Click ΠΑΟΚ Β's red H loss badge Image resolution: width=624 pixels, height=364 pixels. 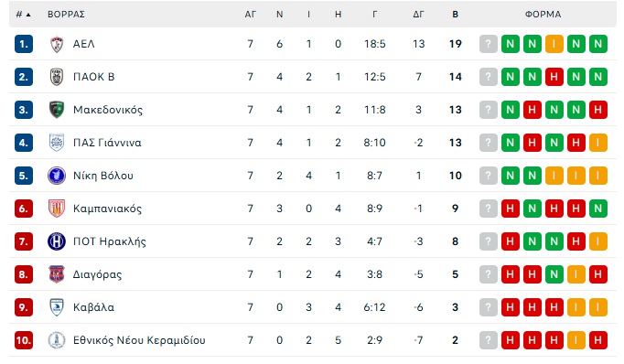(554, 77)
